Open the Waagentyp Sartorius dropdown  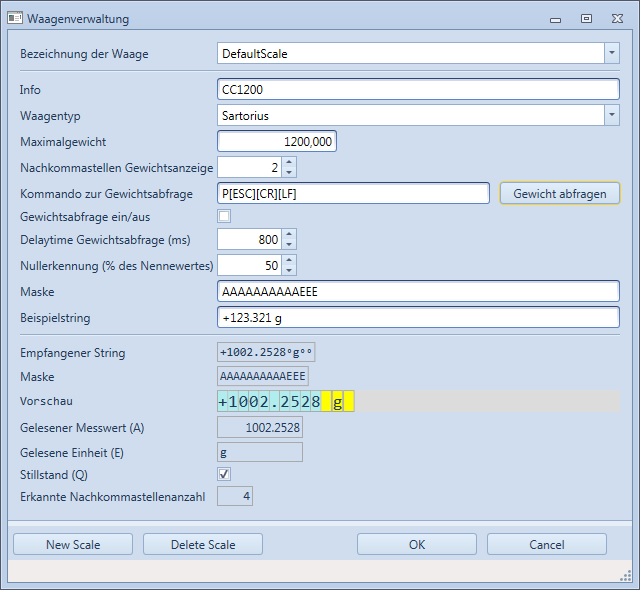coord(611,116)
